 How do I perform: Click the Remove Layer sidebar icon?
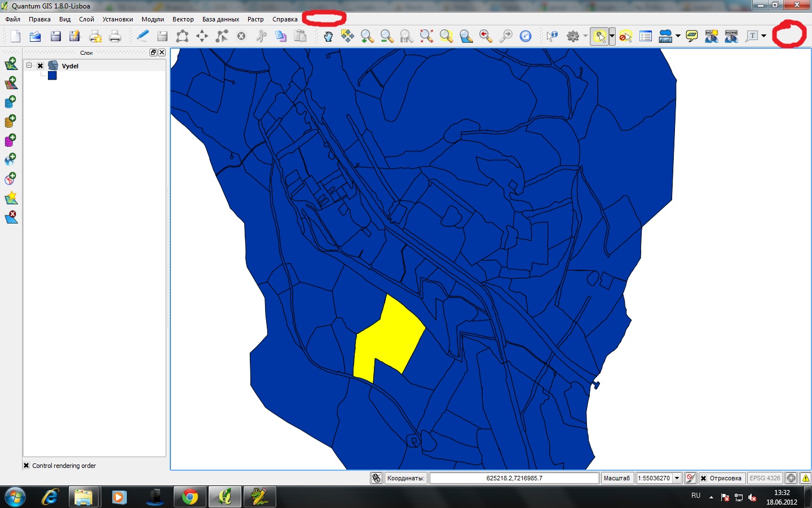tap(11, 217)
